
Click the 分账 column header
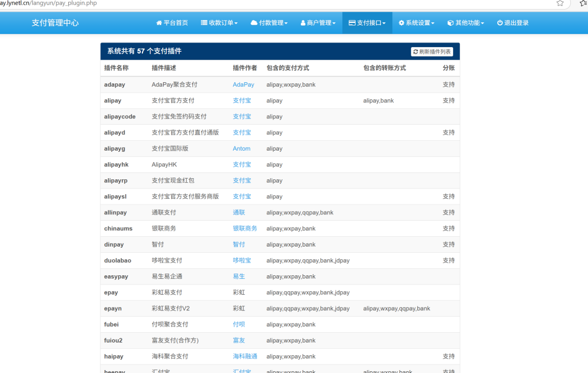(x=448, y=68)
